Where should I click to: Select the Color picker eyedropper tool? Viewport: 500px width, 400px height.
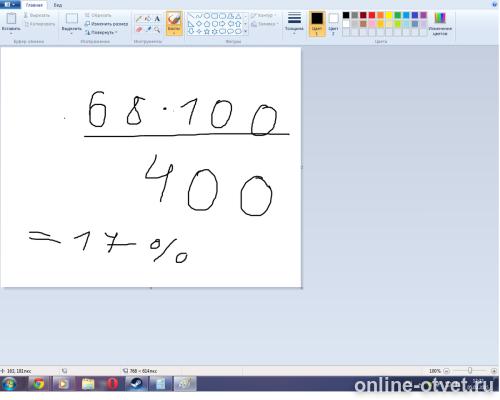click(x=148, y=30)
